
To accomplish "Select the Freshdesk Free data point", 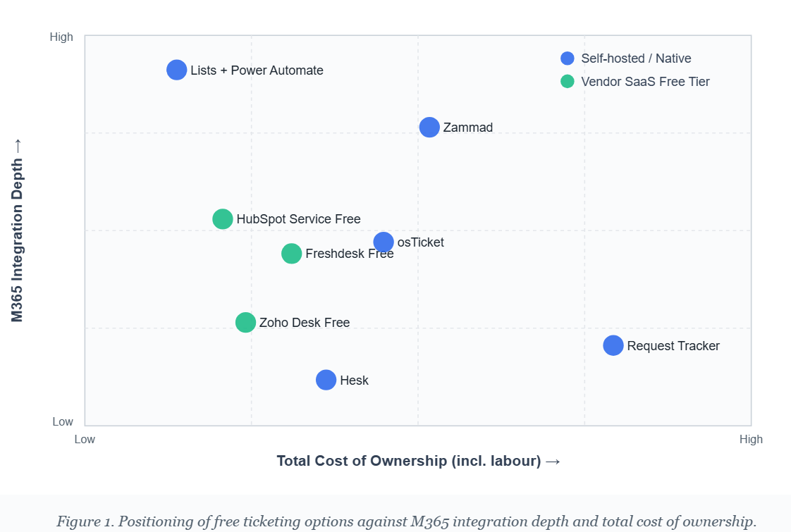I will (x=292, y=254).
